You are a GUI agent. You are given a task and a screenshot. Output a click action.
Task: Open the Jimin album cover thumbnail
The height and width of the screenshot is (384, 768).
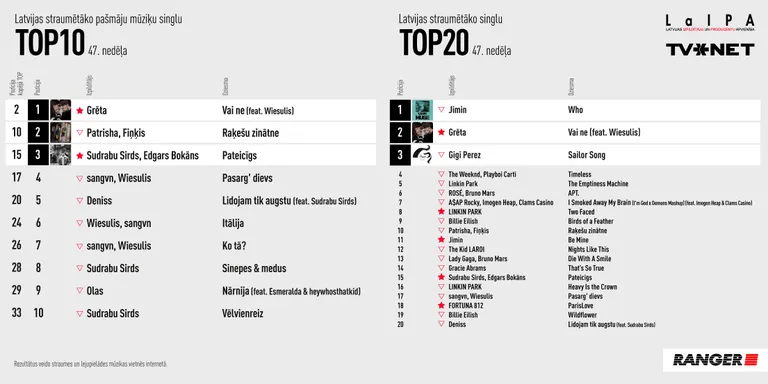click(422, 110)
